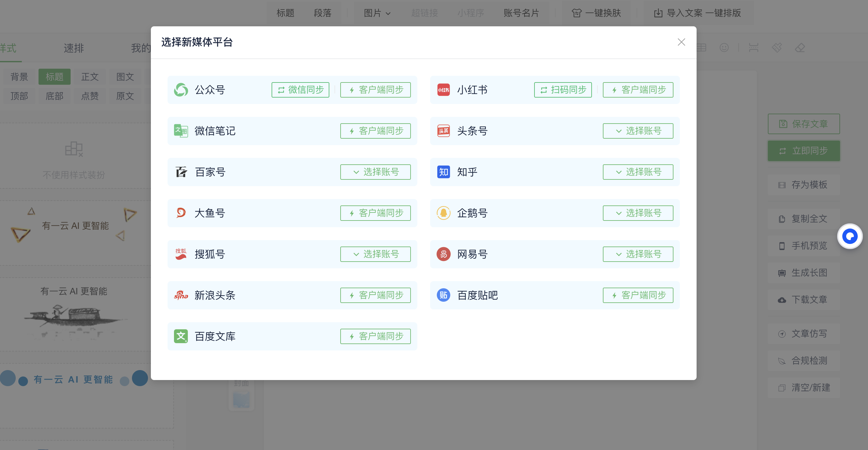Click the 网易号 red logo icon
The image size is (868, 450).
click(x=443, y=254)
